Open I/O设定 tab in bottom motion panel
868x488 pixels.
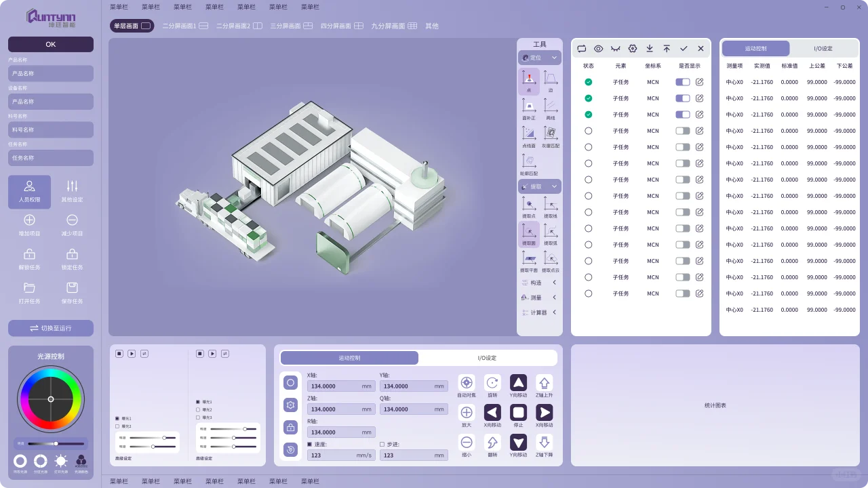(x=487, y=358)
